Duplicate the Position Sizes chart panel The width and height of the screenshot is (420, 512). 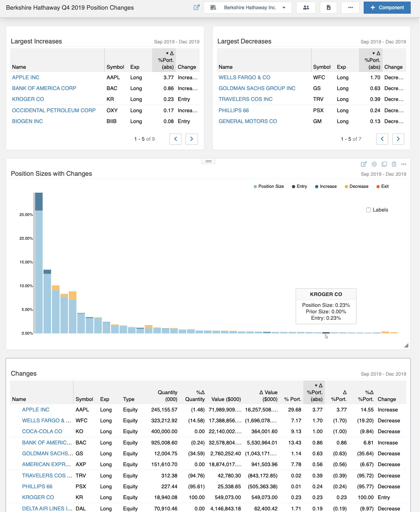[x=384, y=164]
